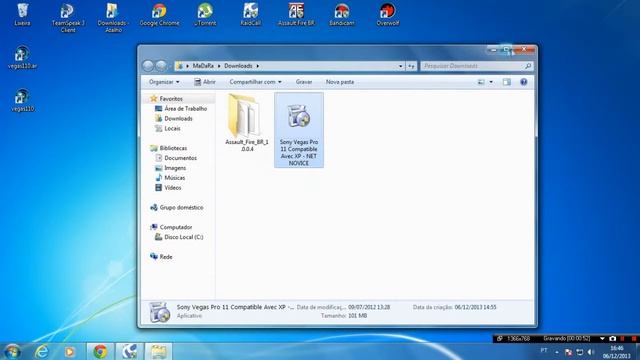640x360 pixels.
Task: Open TeamSpeak 3 Client desktop shortcut
Action: (68, 18)
